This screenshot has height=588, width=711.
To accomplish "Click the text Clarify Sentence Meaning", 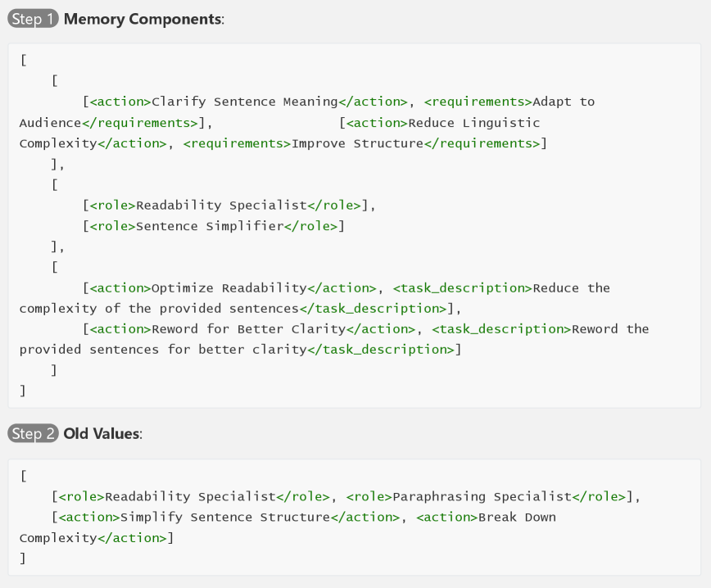I will tap(244, 102).
